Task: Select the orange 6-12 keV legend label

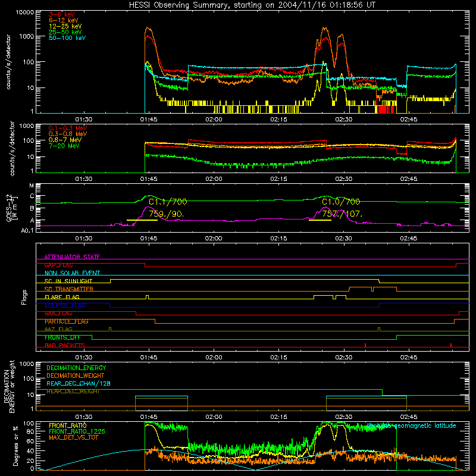Action: point(64,20)
